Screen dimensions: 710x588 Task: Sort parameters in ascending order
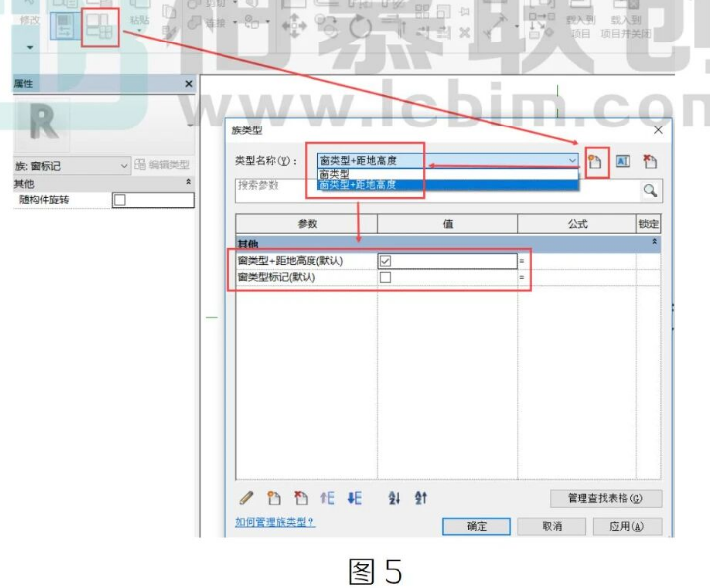point(394,498)
